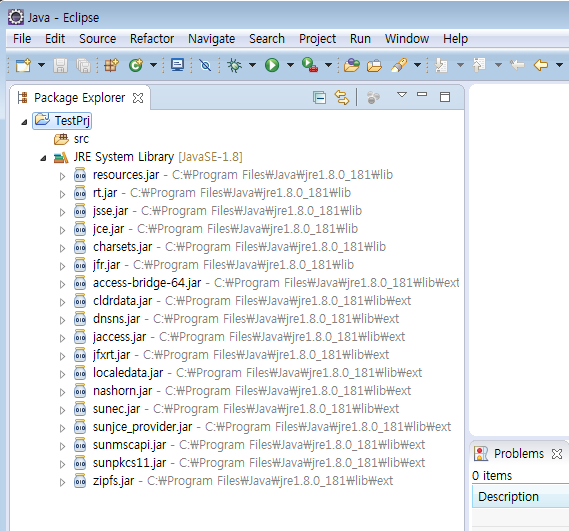Expand the rt.jar node
Screen dimensions: 569x531
coord(62,195)
